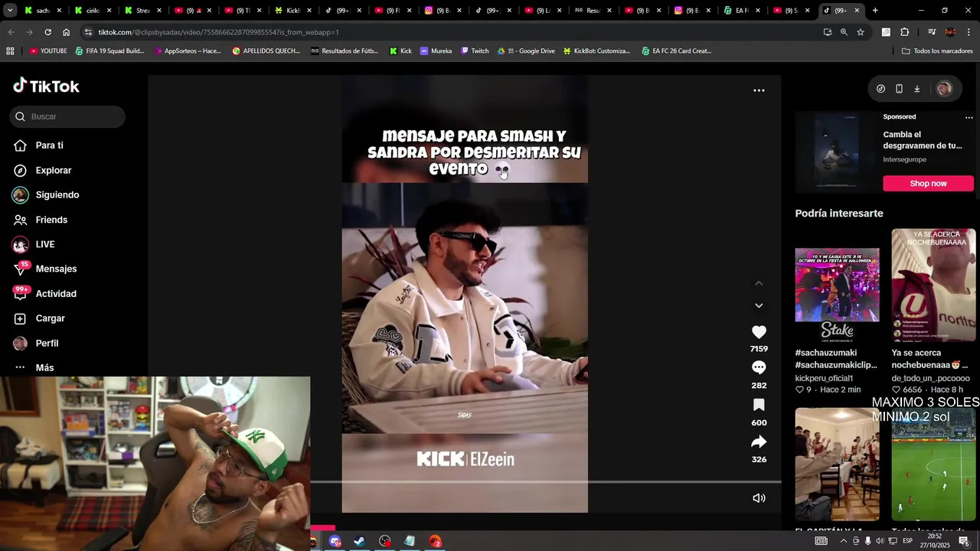Like the video with heart icon
Screen dimensions: 980x551
759,332
